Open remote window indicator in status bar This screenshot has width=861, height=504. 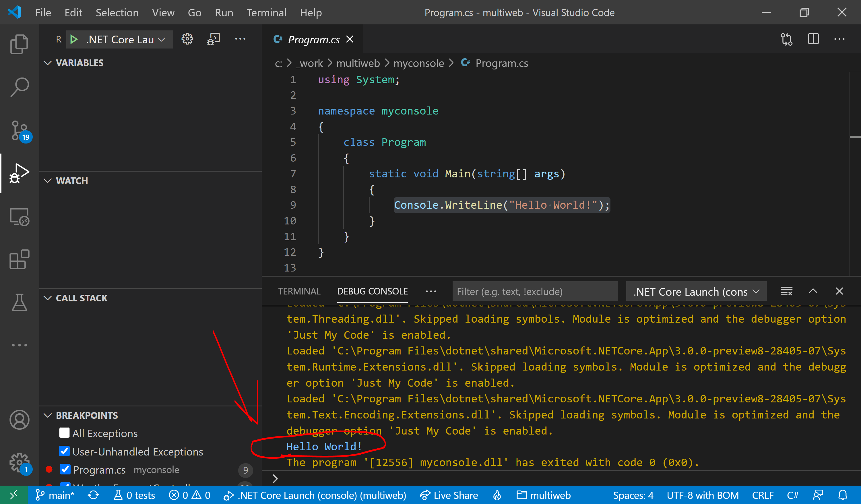pos(14,495)
